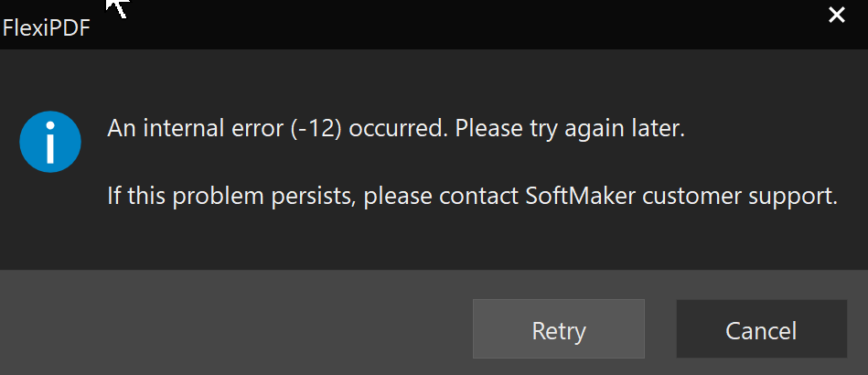Click the blue information icon
The width and height of the screenshot is (868, 375).
pos(50,141)
